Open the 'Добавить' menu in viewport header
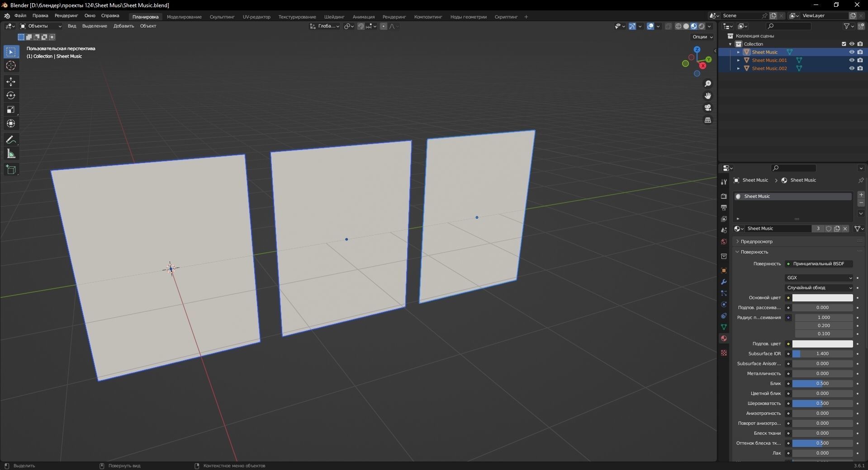This screenshot has width=868, height=470. 123,26
